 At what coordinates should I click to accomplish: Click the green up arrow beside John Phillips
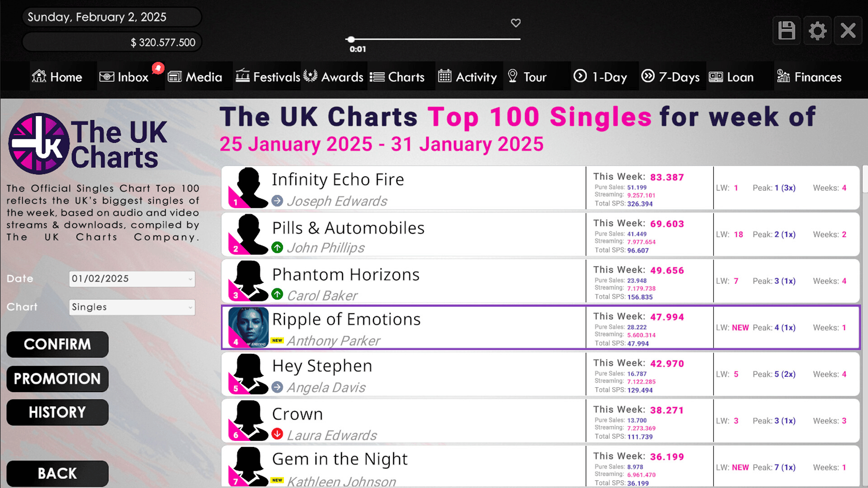(x=277, y=248)
